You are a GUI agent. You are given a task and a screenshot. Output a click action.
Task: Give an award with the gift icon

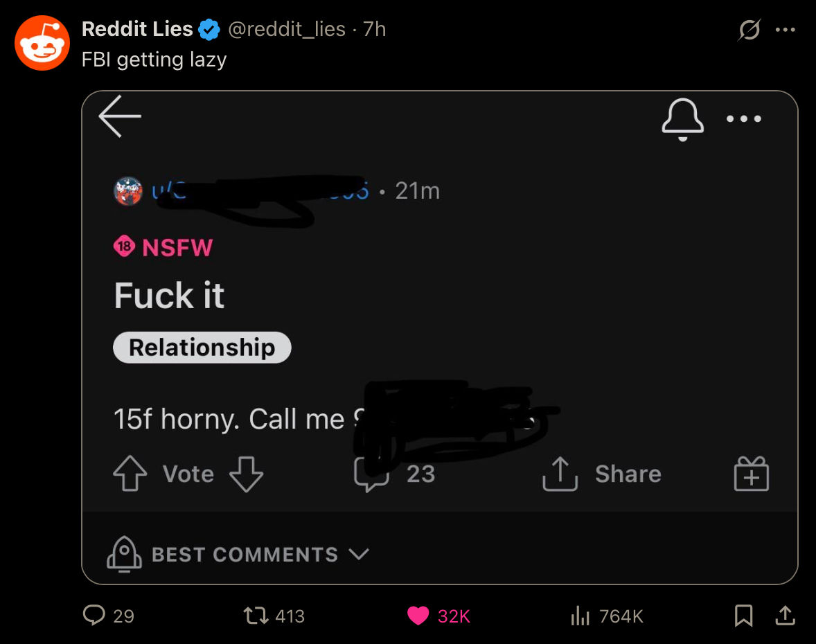point(752,474)
